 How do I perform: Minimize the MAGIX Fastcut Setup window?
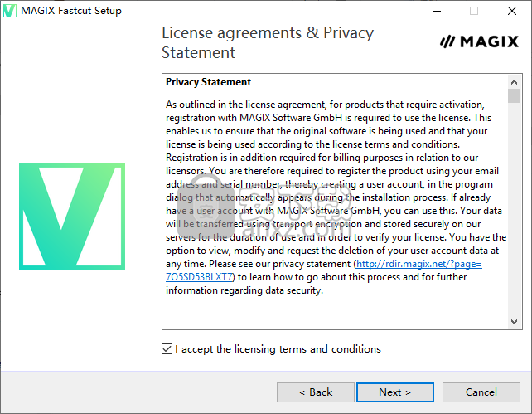pyautogui.click(x=437, y=11)
